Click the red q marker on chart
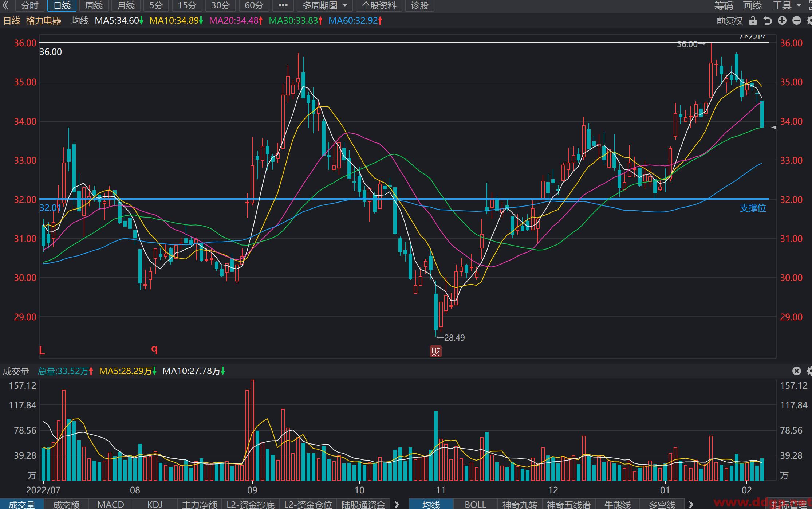 pyautogui.click(x=154, y=349)
